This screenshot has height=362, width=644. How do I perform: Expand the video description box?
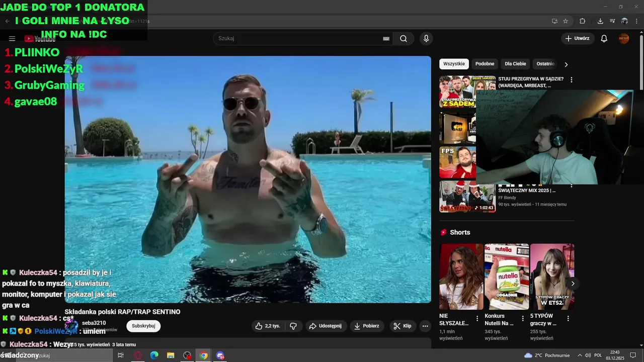[x=248, y=344]
